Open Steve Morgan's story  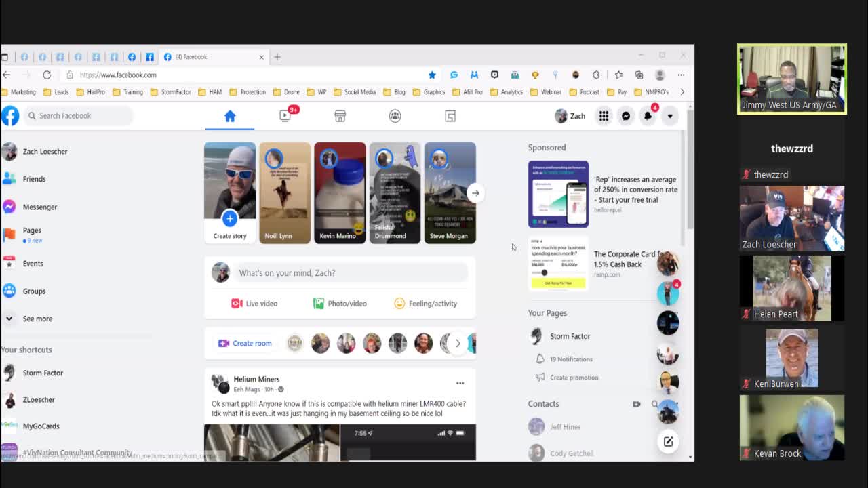[450, 192]
